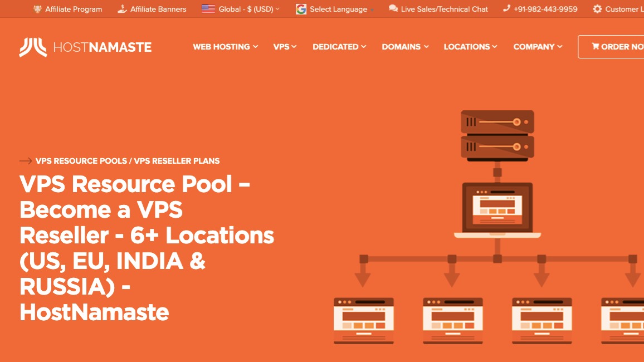Open the LOCATIONS menu
The height and width of the screenshot is (362, 644).
click(467, 47)
